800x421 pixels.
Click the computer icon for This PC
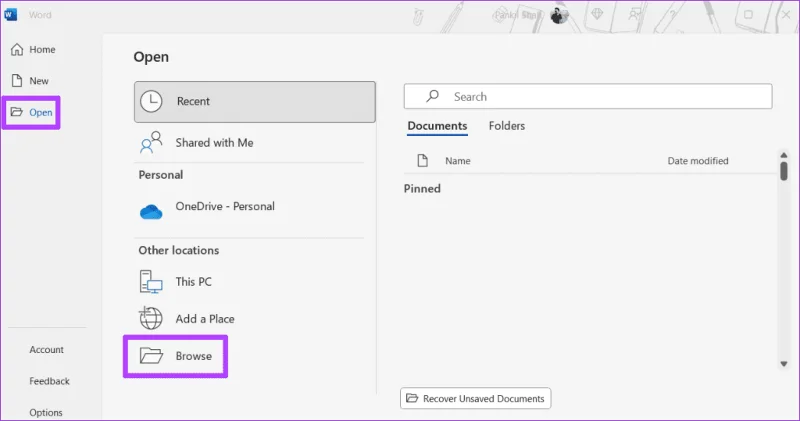(x=151, y=282)
